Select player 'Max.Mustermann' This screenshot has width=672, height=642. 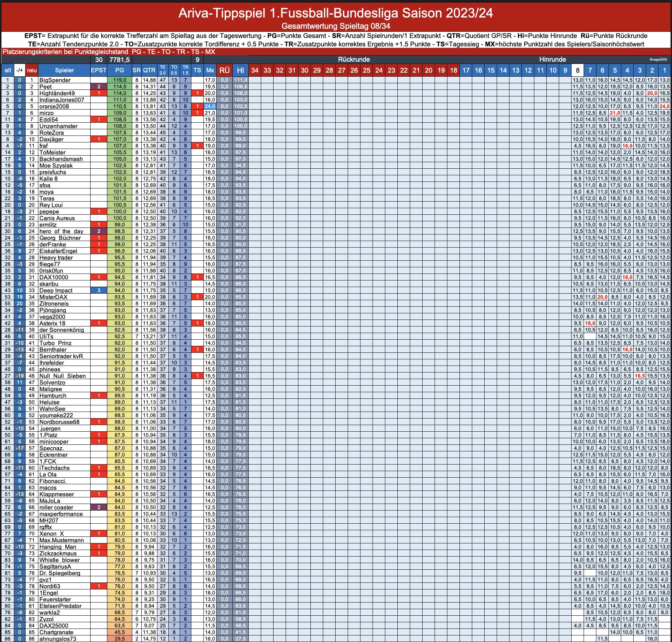point(61,540)
